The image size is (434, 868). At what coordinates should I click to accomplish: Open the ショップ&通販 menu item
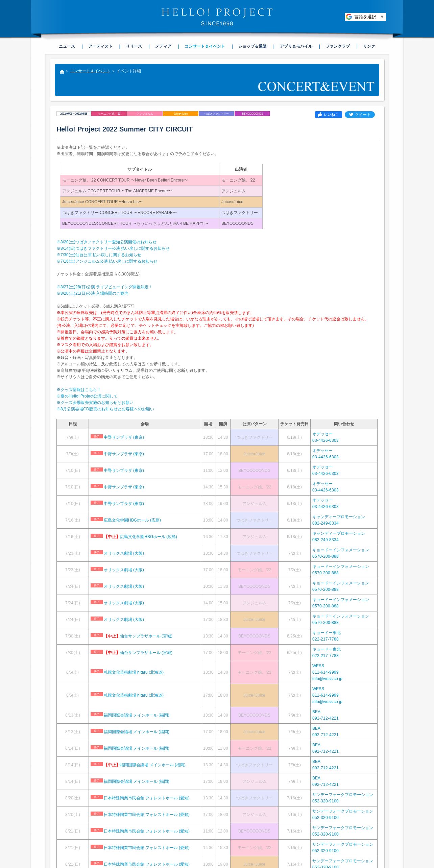(252, 46)
